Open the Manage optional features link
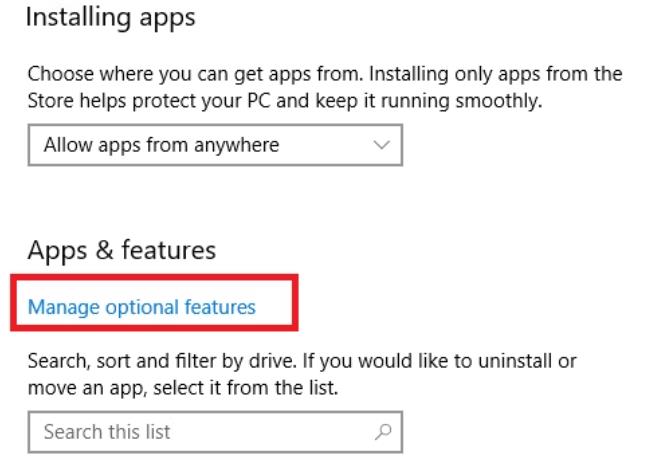This screenshot has height=461, width=646. 142,307
